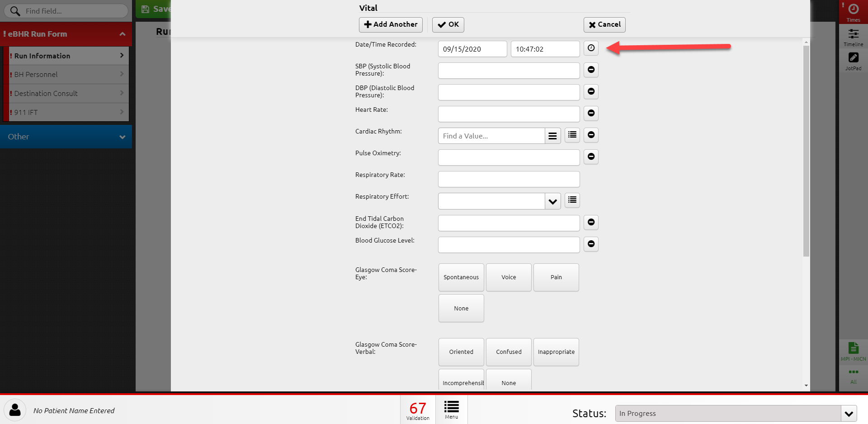Open the 67 Validation indicator
868x424 pixels.
pyautogui.click(x=418, y=410)
